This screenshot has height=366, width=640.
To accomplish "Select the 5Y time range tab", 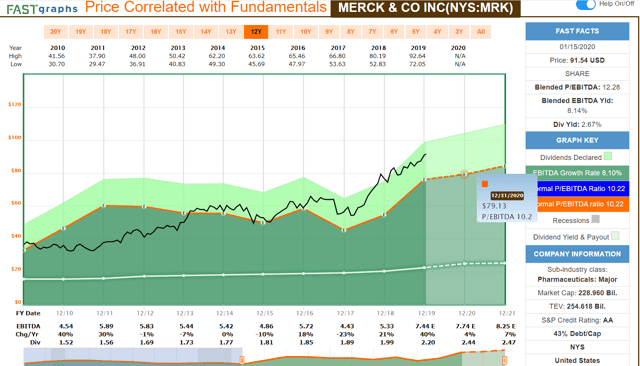I will coord(416,32).
